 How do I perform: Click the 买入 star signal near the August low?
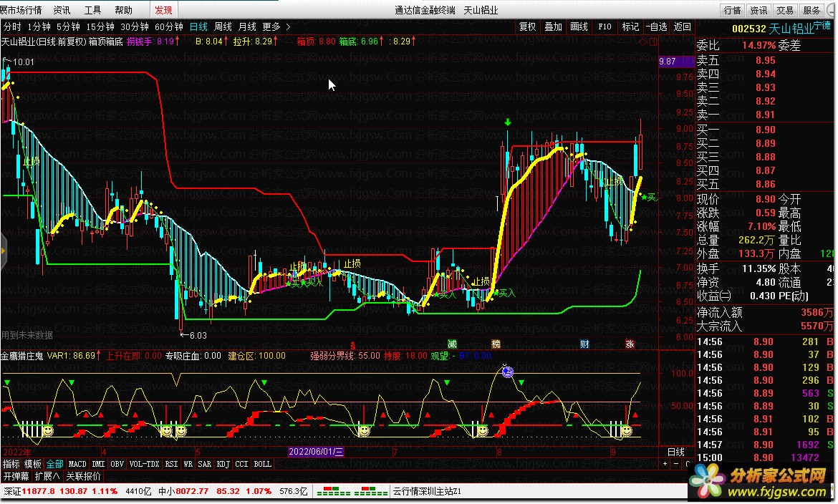pos(504,293)
